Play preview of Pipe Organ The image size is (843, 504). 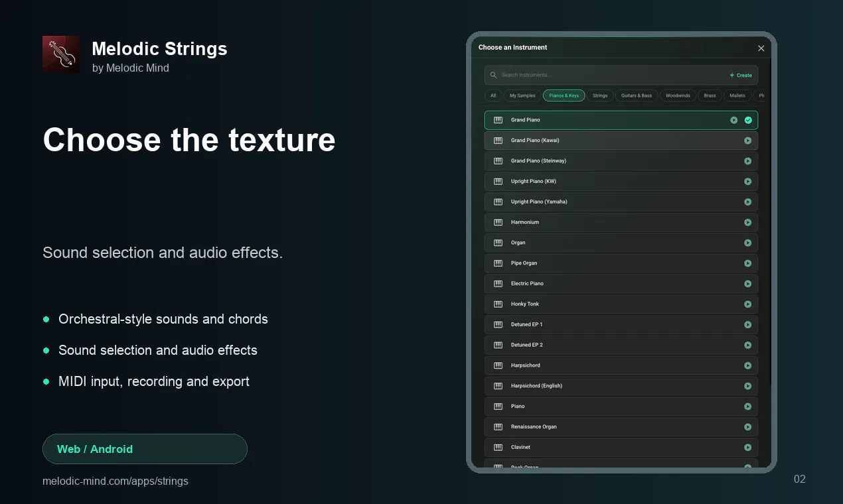[x=747, y=263]
